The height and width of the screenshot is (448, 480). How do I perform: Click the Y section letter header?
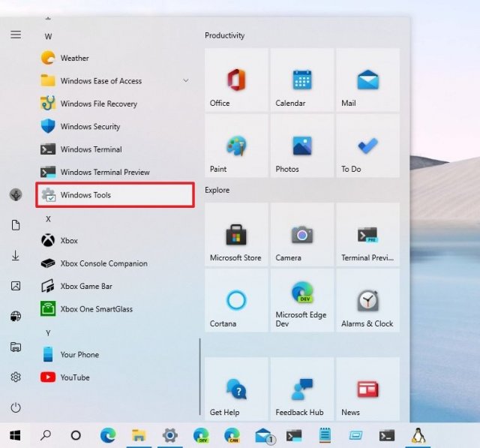48,333
